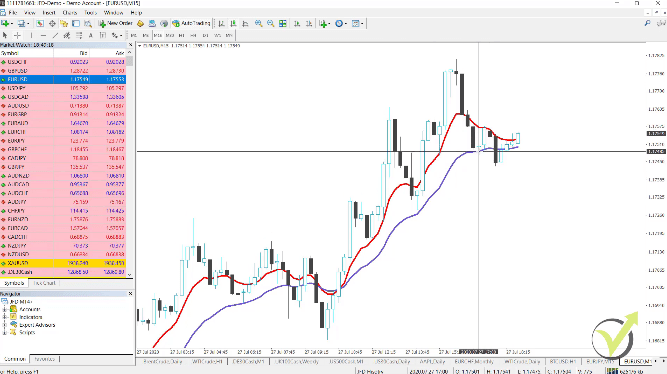Select the Vertical Line drawing tool

pyautogui.click(x=31, y=35)
